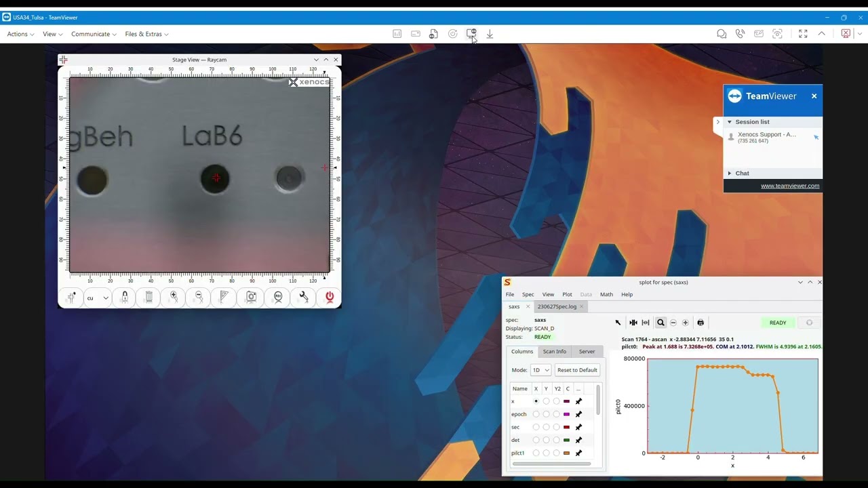868x488 pixels.
Task: Open the Spec menu in splot
Action: pyautogui.click(x=528, y=294)
